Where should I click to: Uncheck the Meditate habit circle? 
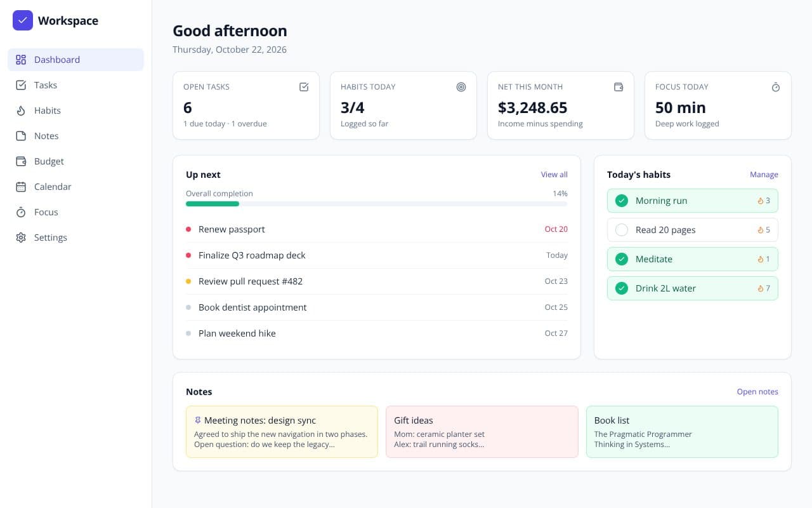coord(622,259)
